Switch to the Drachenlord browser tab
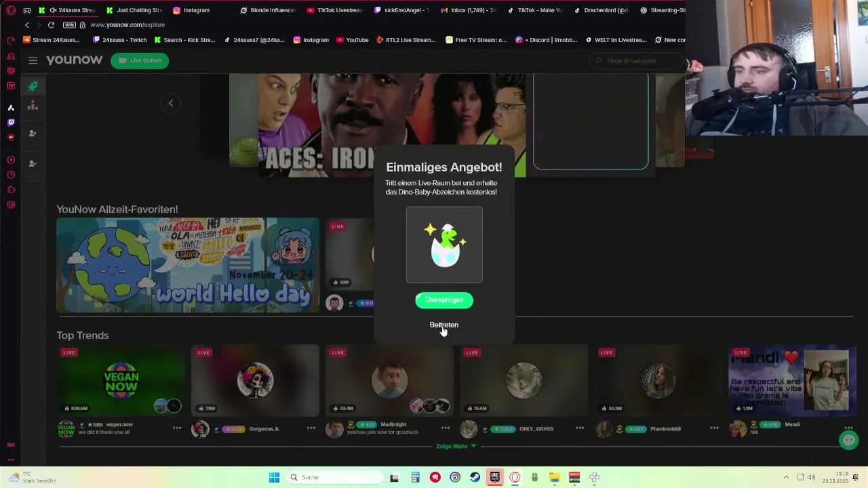 601,10
